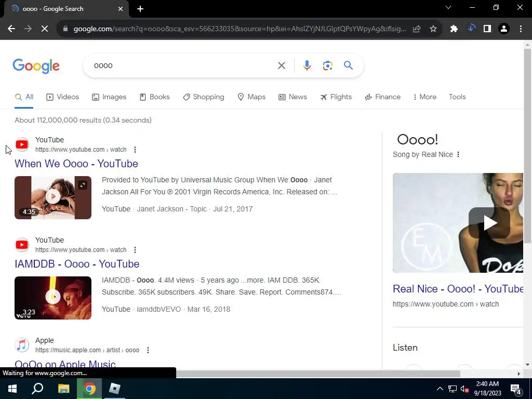Open Chrome extensions puzzle icon
The width and height of the screenshot is (532, 399).
[454, 29]
